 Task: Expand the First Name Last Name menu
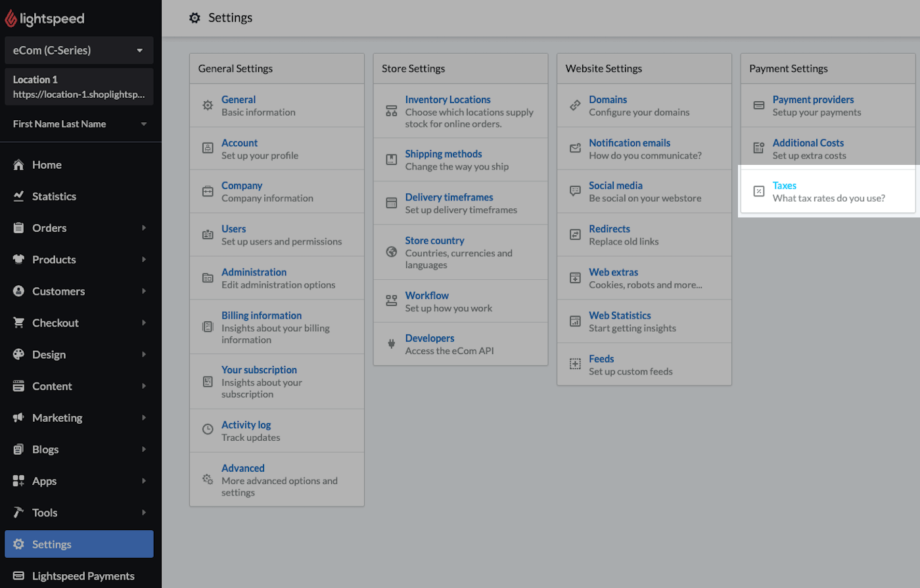tap(79, 124)
